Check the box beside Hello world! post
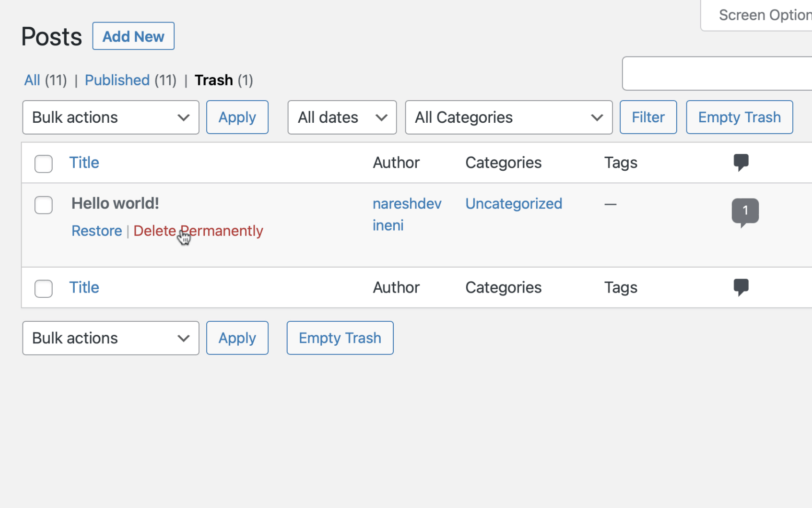 click(x=43, y=205)
